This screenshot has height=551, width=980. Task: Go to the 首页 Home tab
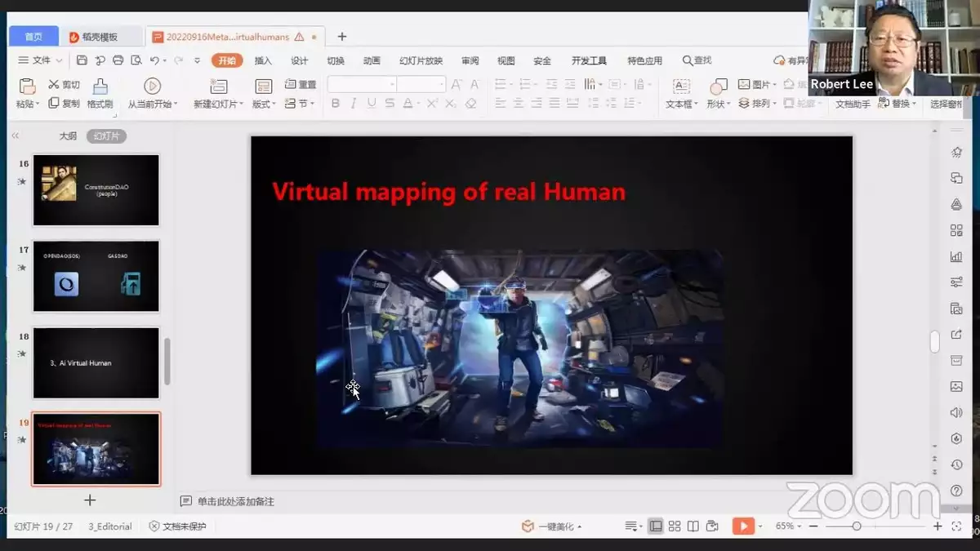33,37
